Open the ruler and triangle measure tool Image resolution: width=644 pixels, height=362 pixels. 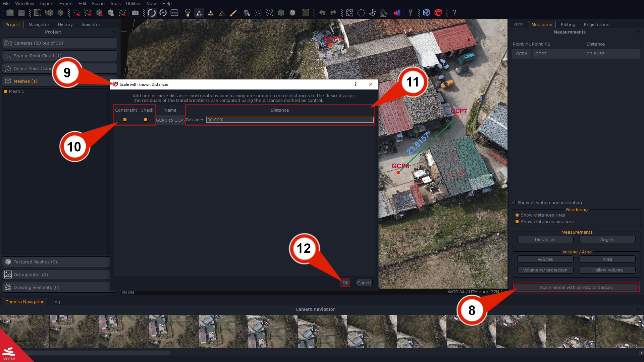tap(384, 13)
